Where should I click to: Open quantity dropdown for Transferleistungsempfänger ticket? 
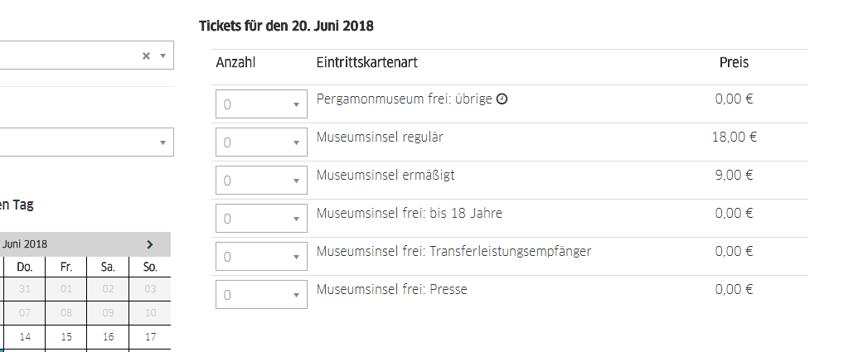pos(261,257)
